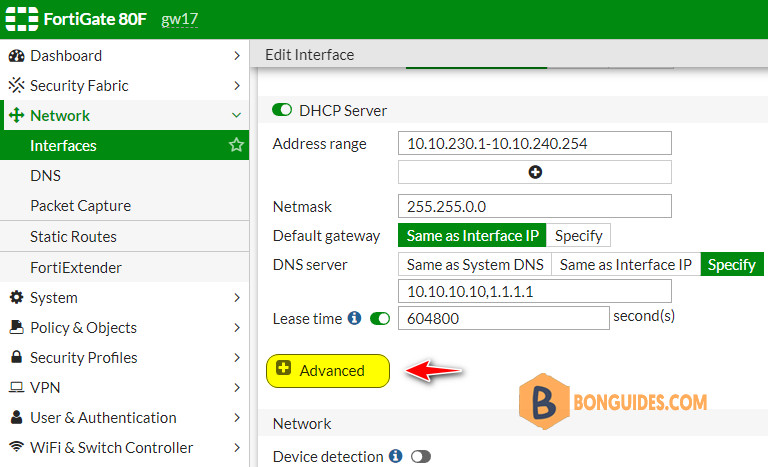This screenshot has width=768, height=467.
Task: Expand the Security Profiles chevron
Action: coord(237,358)
